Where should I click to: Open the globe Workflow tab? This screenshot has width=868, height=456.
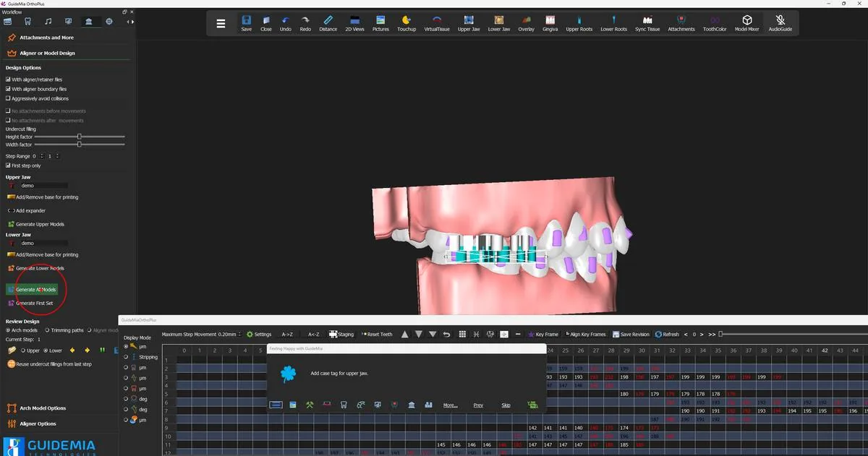pos(109,22)
